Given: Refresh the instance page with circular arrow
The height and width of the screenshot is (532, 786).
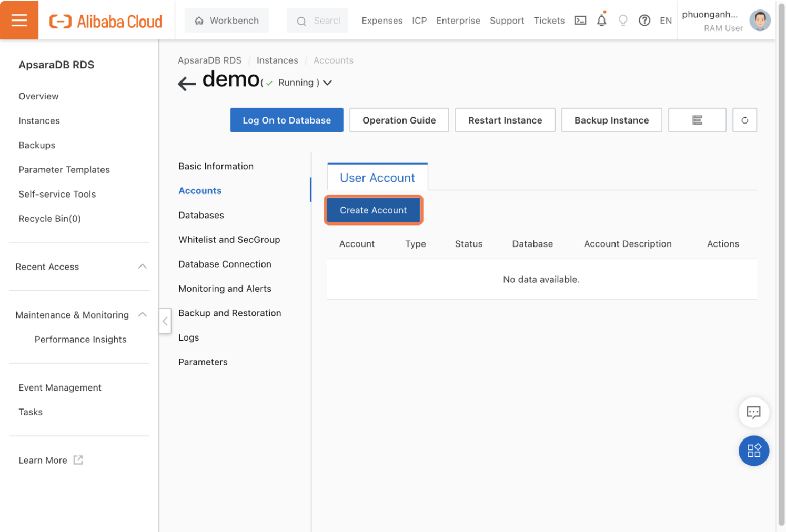Looking at the screenshot, I should click(x=744, y=120).
